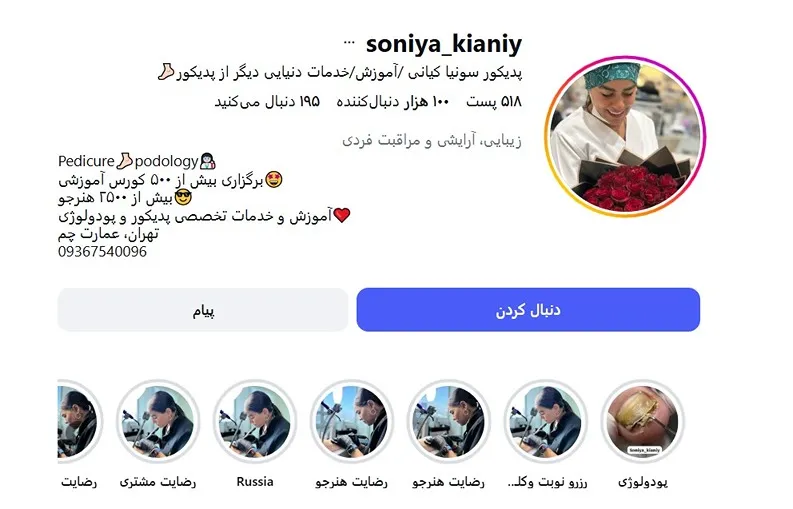Click the blue دنبال کردن follow button
Viewport: 793px width, 509px height.
pyautogui.click(x=528, y=310)
